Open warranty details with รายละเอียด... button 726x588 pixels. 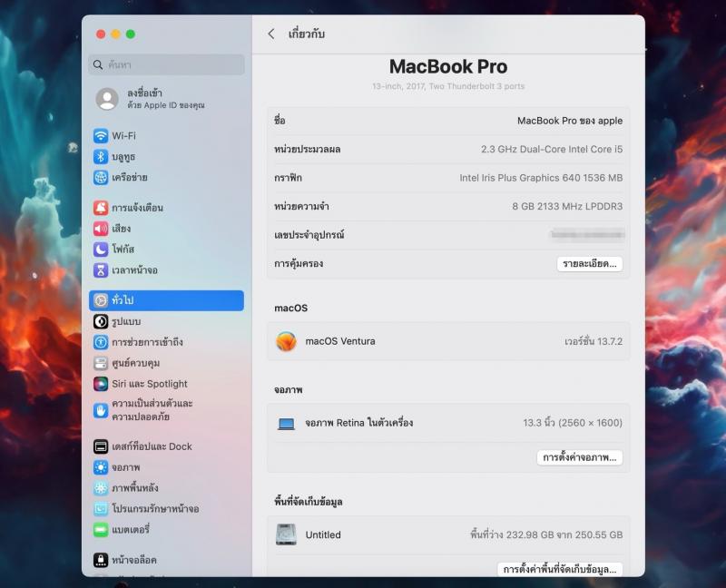589,264
